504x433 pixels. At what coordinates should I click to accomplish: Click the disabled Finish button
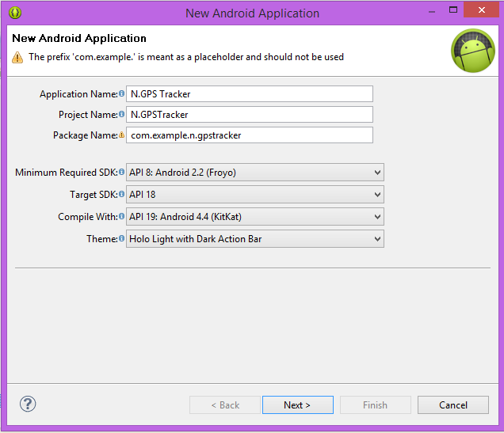click(x=376, y=405)
